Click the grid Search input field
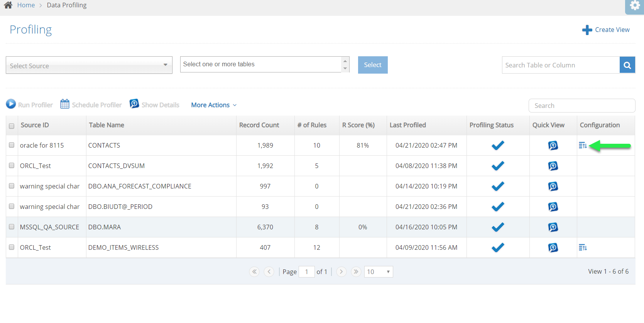Viewport: 644px width, 323px height. tap(582, 106)
